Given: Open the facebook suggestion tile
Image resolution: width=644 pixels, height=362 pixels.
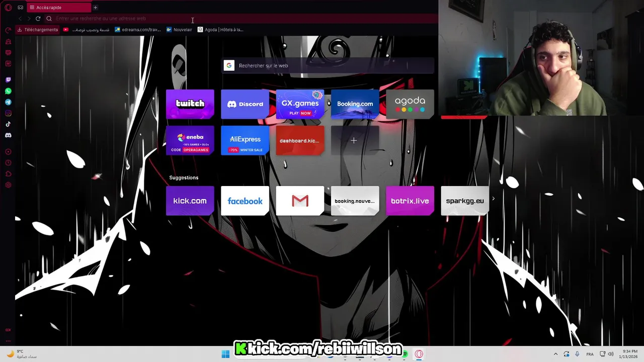Looking at the screenshot, I should [245, 201].
